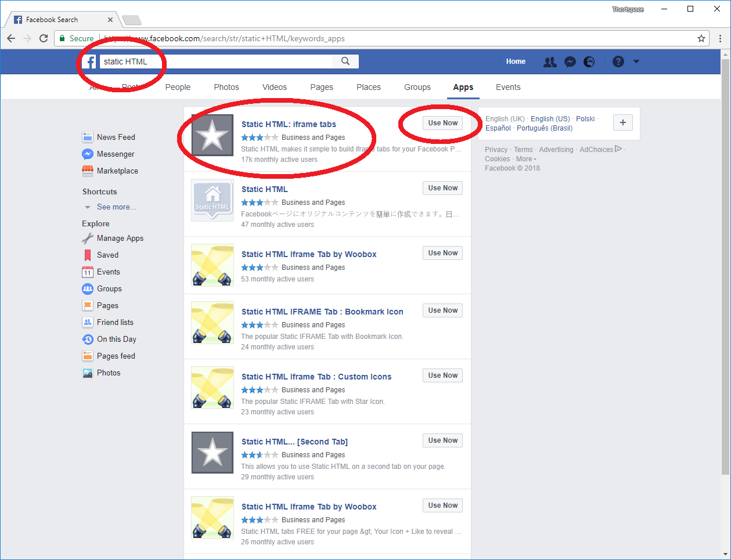731x560 pixels.
Task: Reload the page with refresh icon
Action: coord(44,38)
